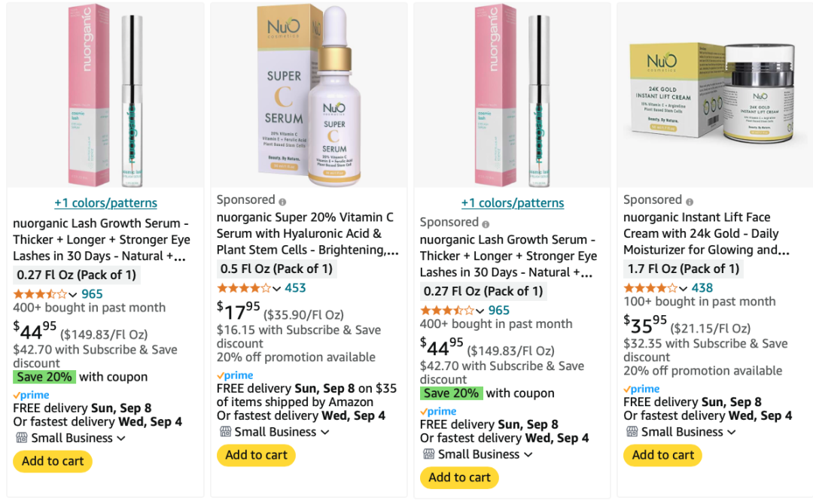Expand Small Business chevron on first Lash Serum
Viewport: 813px width, 504px height.
coord(121,439)
